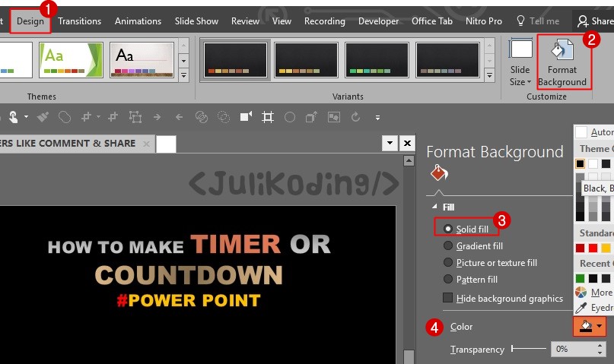Select the Solid fill radio button
Viewport: 614px width, 364px height.
click(448, 228)
